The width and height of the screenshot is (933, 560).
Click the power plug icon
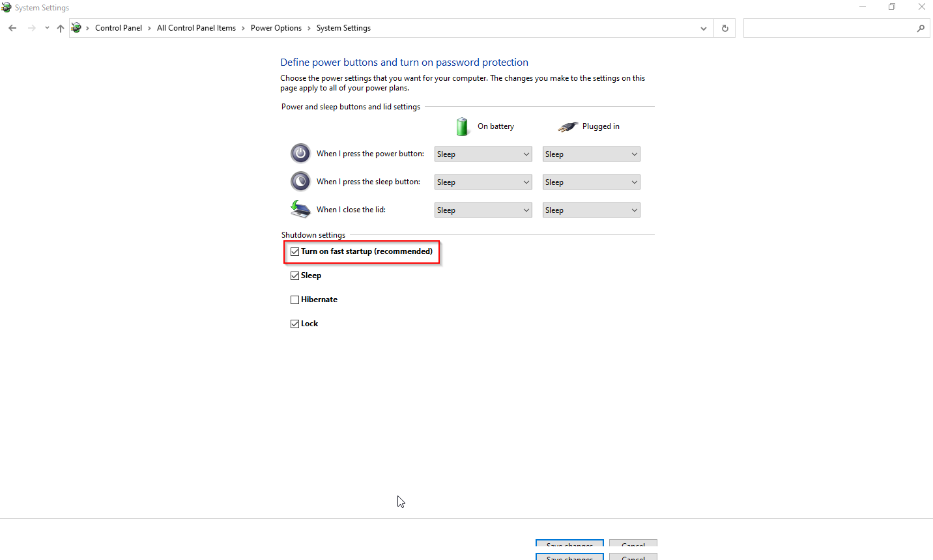tap(567, 126)
